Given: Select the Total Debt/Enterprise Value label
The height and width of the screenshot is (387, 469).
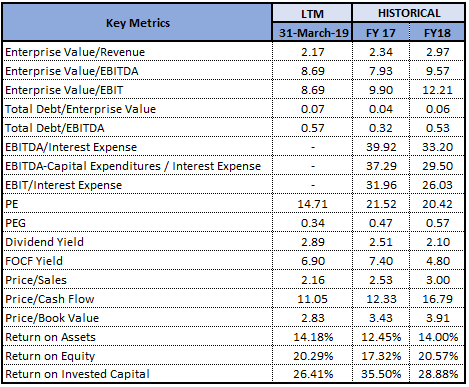Looking at the screenshot, I should pos(80,109).
